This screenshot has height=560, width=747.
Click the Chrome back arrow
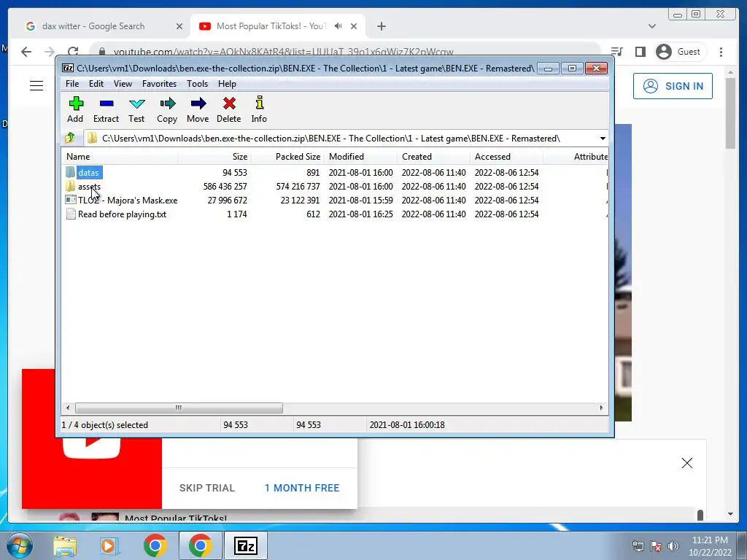(26, 52)
